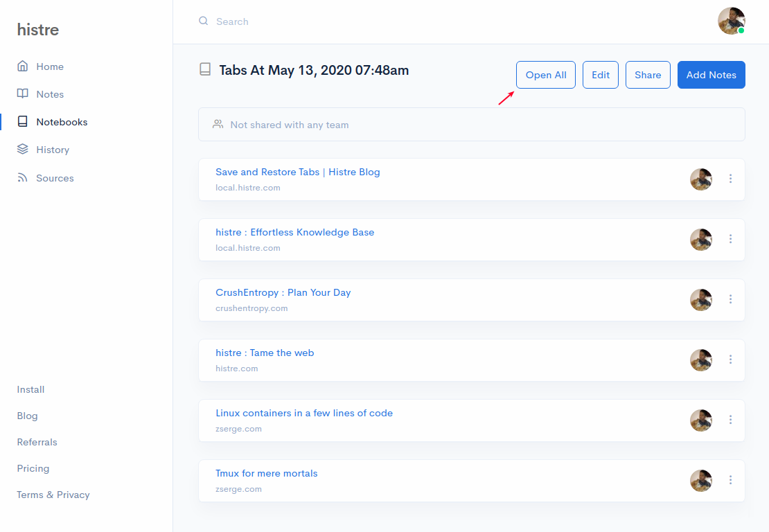Image resolution: width=769 pixels, height=532 pixels.
Task: Select Notebooks in the sidebar
Action: click(62, 122)
